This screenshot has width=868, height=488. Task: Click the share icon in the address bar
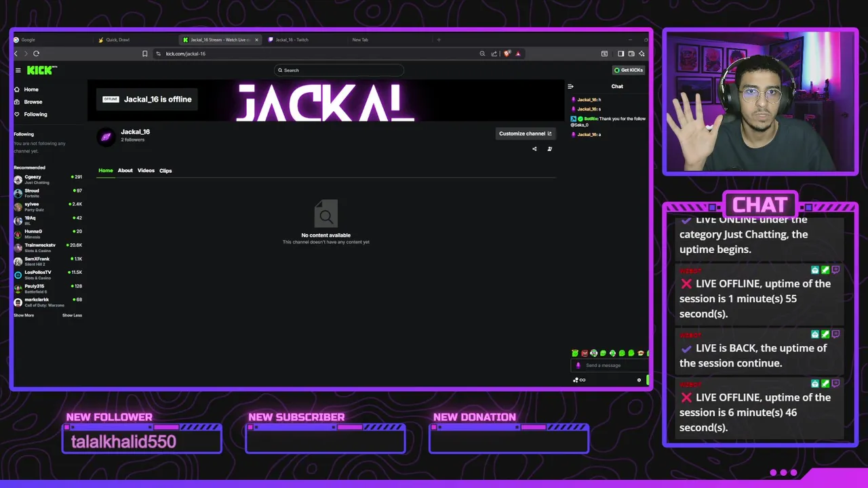[x=494, y=54]
